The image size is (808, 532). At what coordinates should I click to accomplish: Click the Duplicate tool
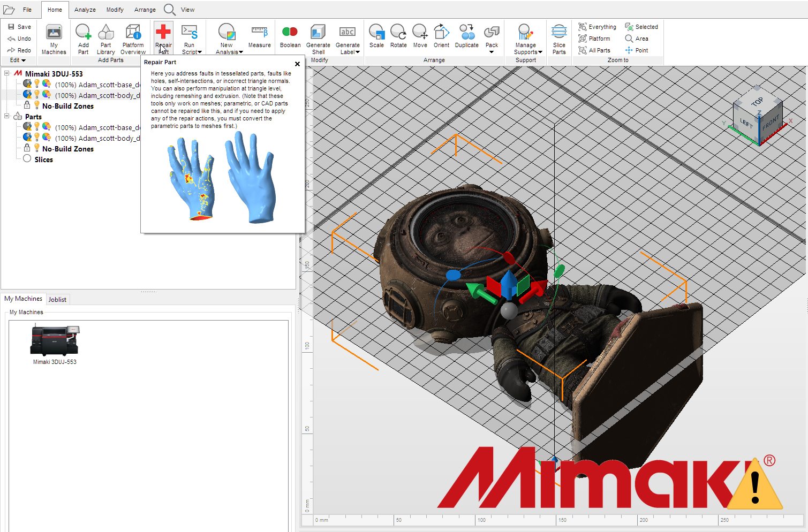467,36
